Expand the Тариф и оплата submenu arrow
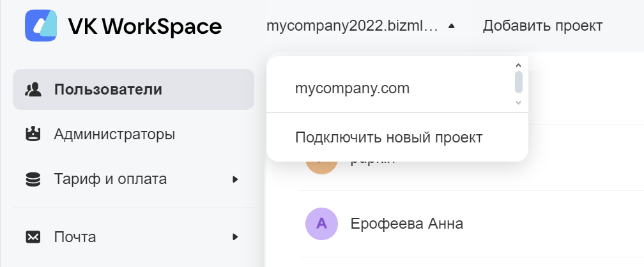 pyautogui.click(x=235, y=179)
